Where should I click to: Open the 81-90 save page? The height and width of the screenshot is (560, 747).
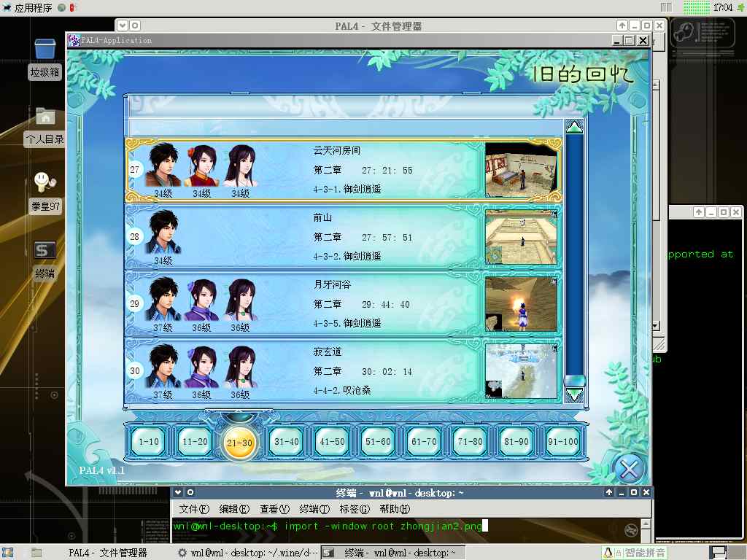tap(516, 442)
